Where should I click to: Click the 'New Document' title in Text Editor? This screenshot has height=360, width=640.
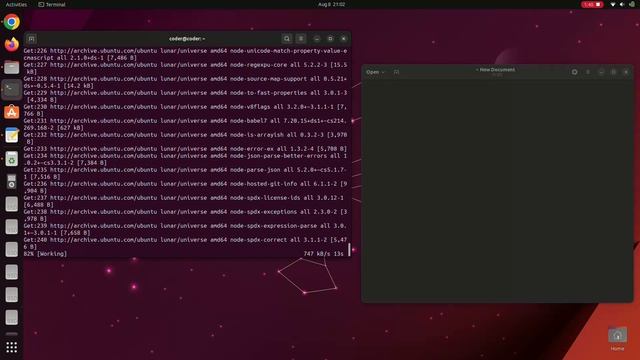click(x=497, y=70)
